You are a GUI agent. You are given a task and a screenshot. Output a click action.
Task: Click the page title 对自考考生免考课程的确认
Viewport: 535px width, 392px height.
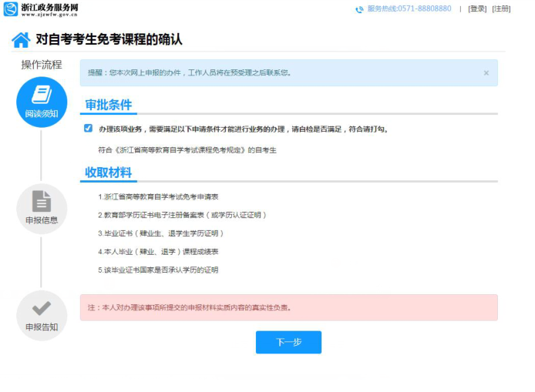tap(109, 40)
